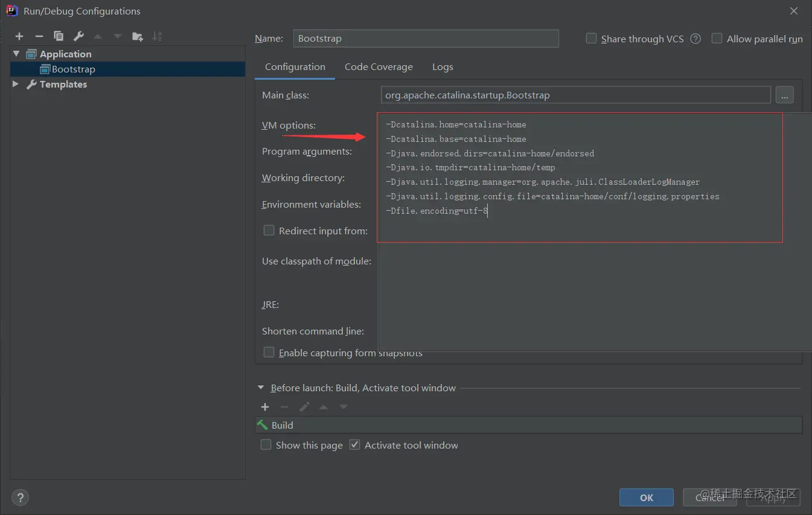Collapse the Application tree node
Viewport: 812px width, 515px height.
(16, 54)
